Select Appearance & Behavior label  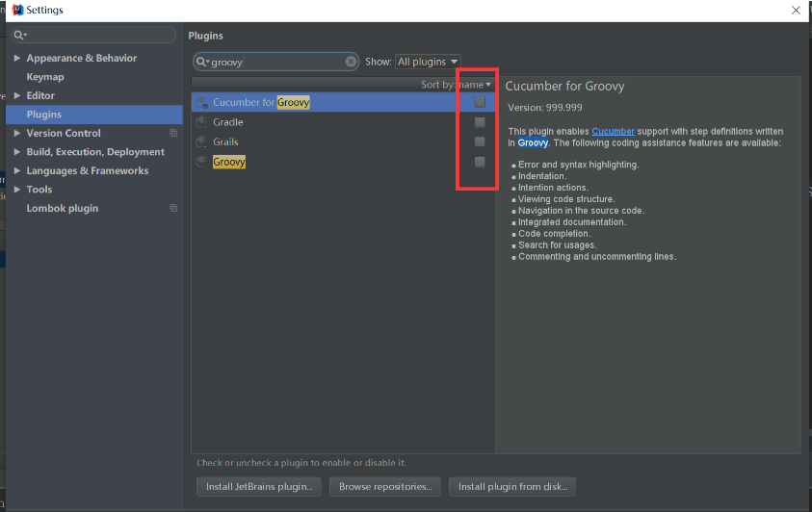click(81, 58)
